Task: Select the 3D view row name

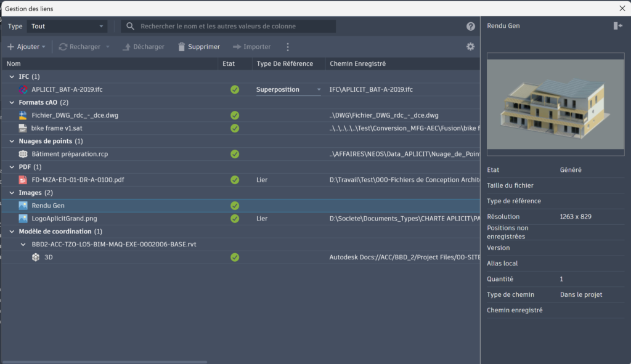Action: point(48,257)
